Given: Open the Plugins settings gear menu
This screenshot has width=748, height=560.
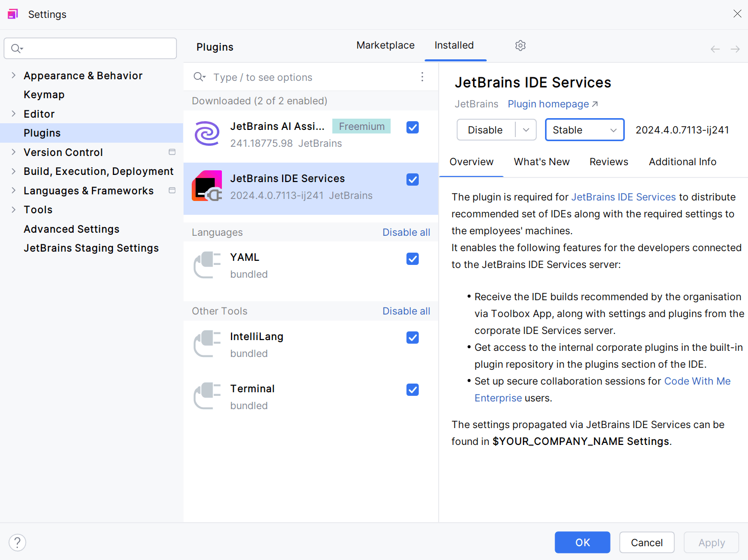Looking at the screenshot, I should [520, 46].
